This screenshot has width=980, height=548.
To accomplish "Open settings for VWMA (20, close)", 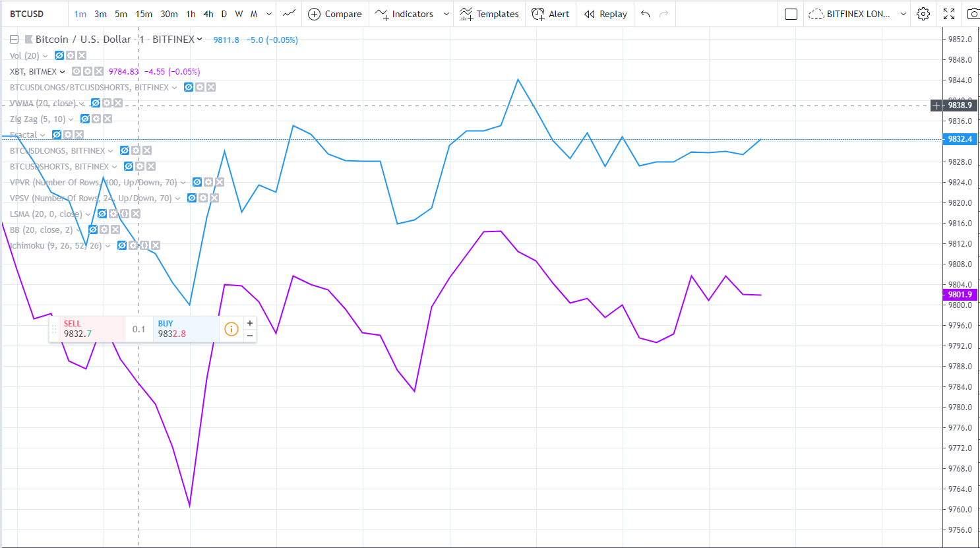I will click(x=107, y=103).
